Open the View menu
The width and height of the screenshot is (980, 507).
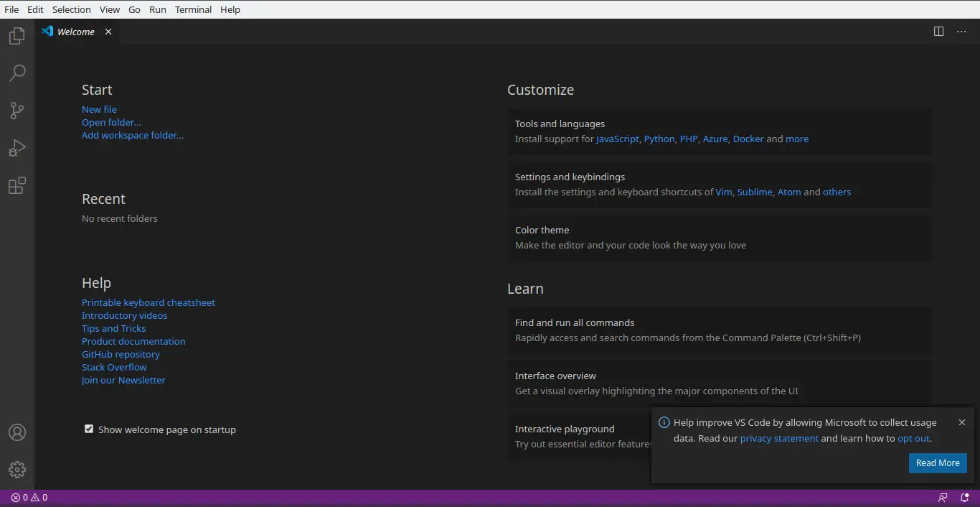click(x=110, y=9)
